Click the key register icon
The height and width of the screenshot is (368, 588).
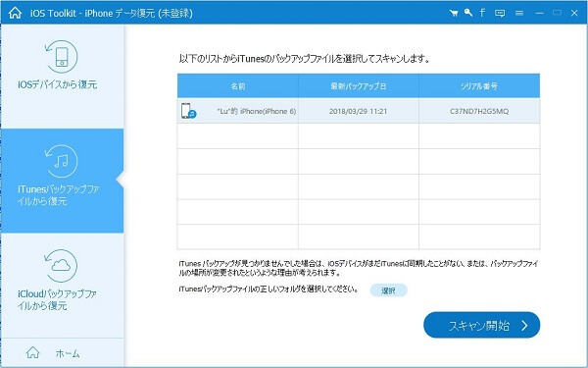[468, 13]
